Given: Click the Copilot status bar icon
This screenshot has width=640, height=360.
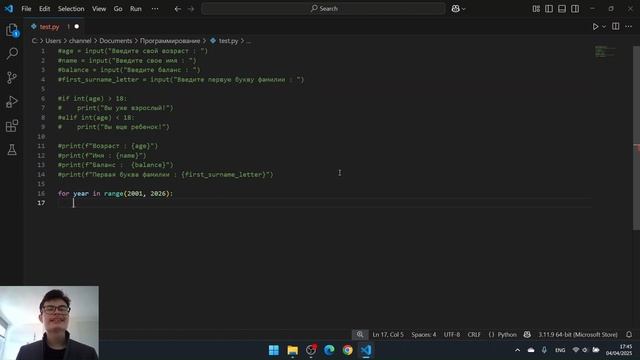Looking at the screenshot, I should coord(527,334).
